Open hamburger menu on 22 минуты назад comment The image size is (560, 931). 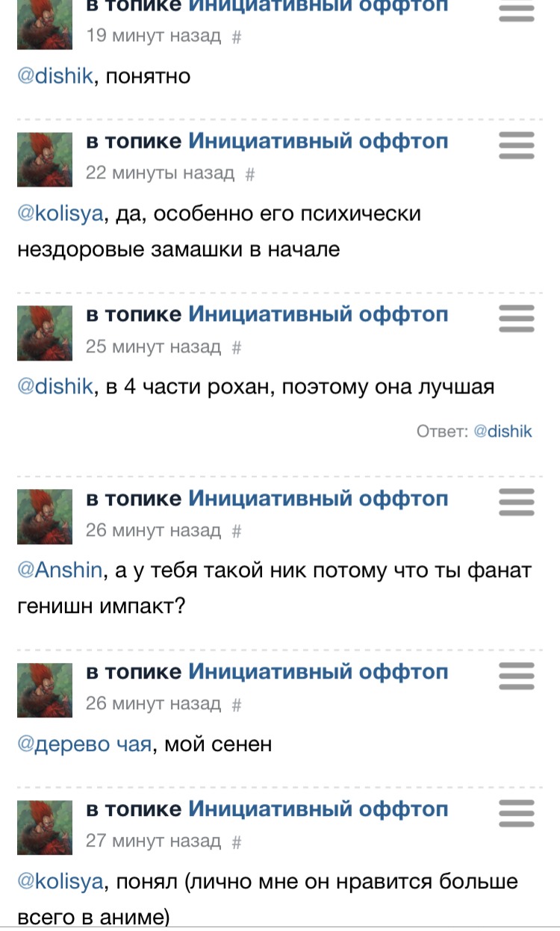point(516,145)
